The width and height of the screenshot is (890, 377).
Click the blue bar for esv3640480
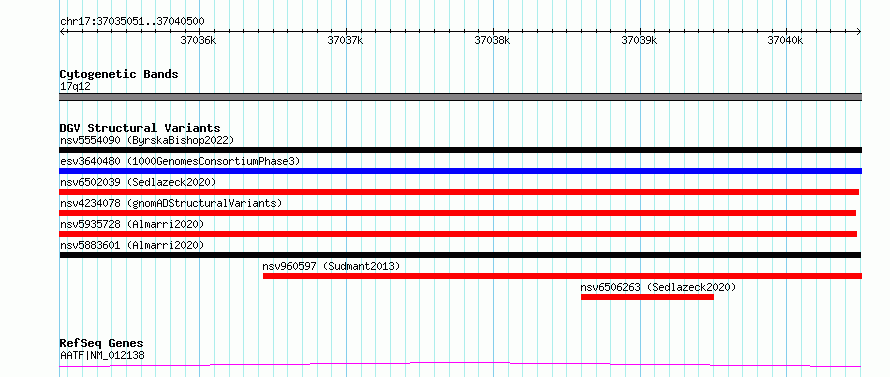pos(460,171)
